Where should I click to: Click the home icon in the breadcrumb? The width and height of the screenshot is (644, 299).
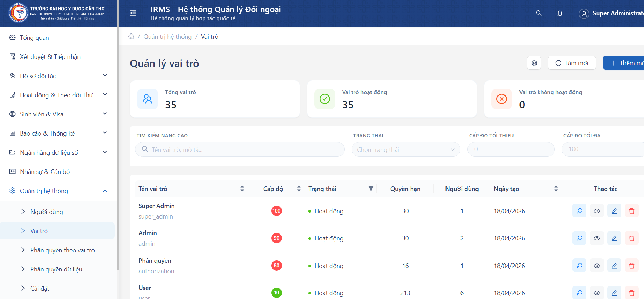coord(131,37)
